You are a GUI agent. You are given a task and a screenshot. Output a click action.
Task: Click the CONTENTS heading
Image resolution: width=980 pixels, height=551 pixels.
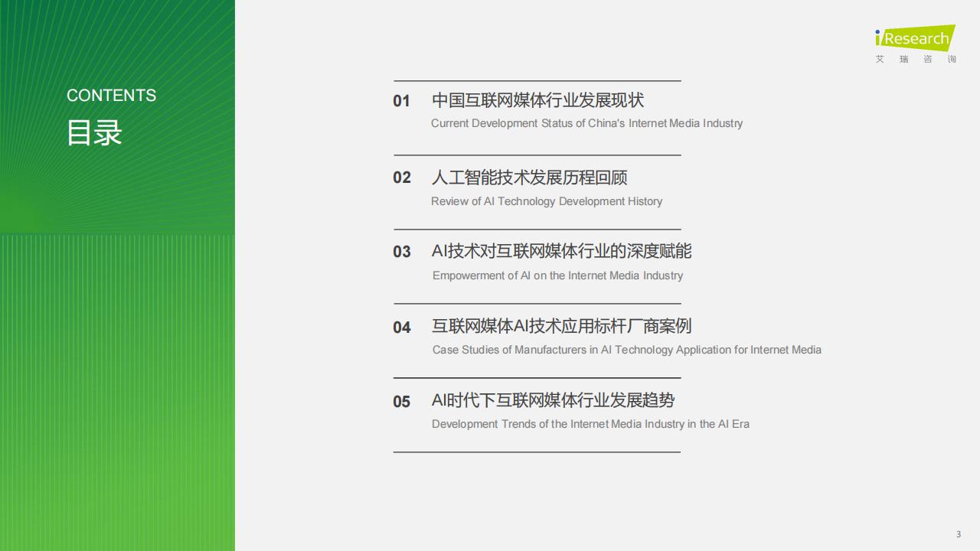point(111,96)
